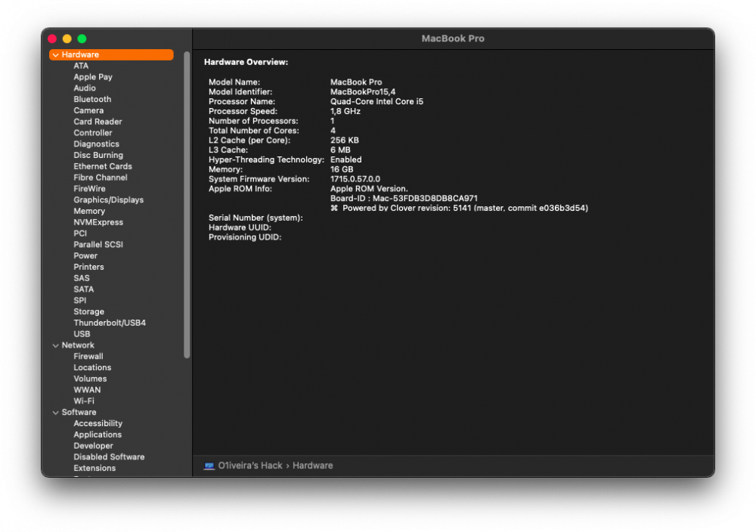Select the Network section header
Viewport: 756px width, 532px height.
(x=78, y=345)
